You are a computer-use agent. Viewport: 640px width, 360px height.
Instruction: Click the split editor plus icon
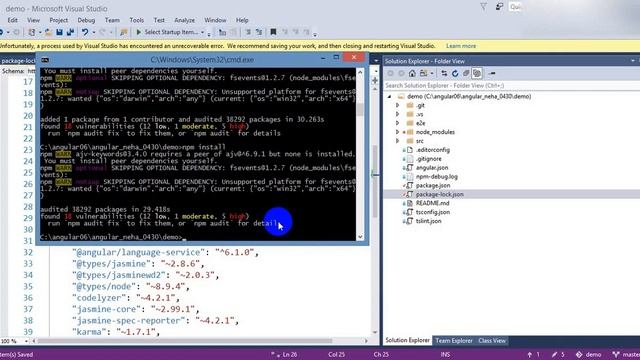pos(375,80)
